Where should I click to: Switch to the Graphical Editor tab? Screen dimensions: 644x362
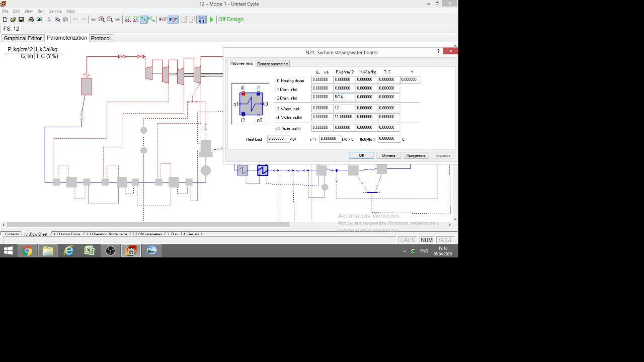click(x=23, y=38)
